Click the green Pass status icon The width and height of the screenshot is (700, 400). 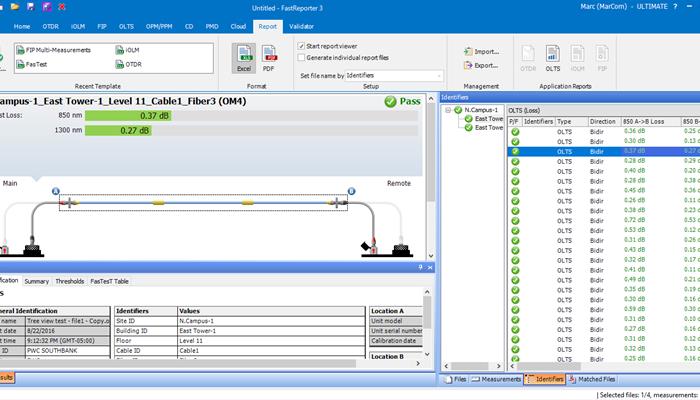coord(391,102)
